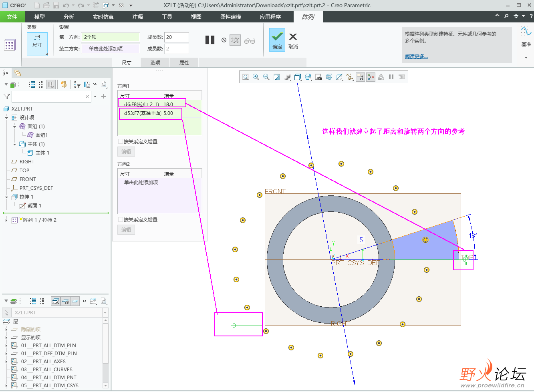The image size is (534, 392).
Task: Click the no-preview circle icon
Action: tap(224, 40)
